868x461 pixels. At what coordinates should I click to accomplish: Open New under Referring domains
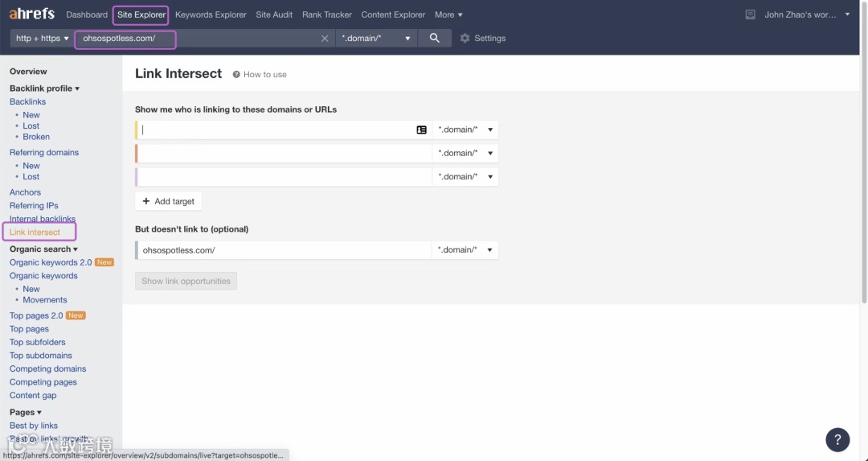(x=31, y=166)
